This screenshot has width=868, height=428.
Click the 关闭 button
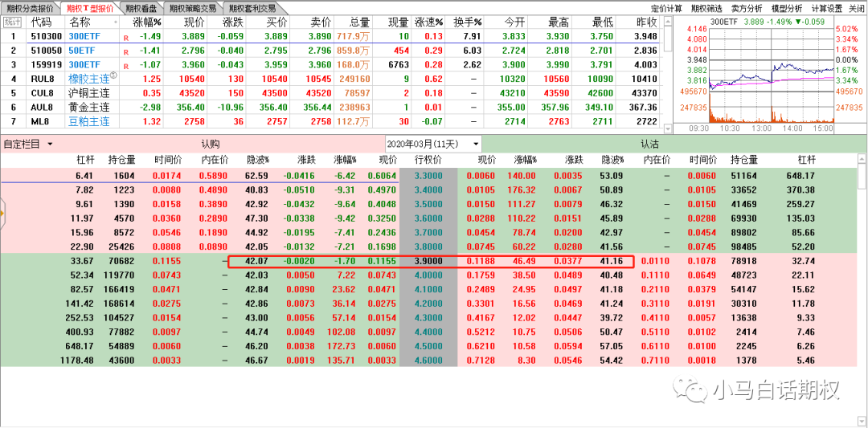(x=856, y=8)
